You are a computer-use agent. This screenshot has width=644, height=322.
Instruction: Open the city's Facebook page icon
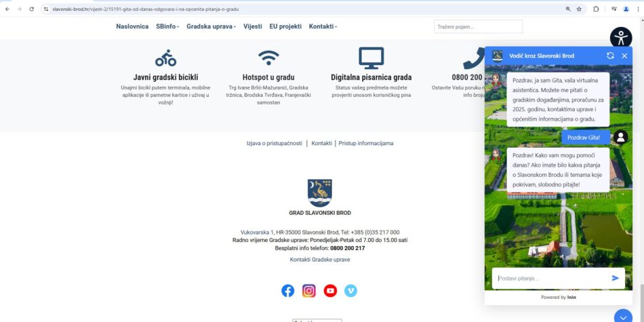(288, 291)
